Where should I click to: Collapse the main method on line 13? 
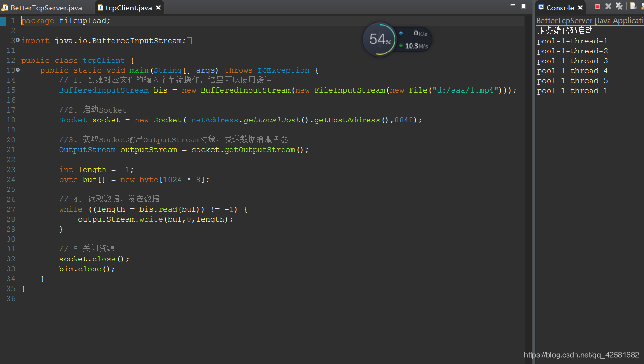point(17,70)
